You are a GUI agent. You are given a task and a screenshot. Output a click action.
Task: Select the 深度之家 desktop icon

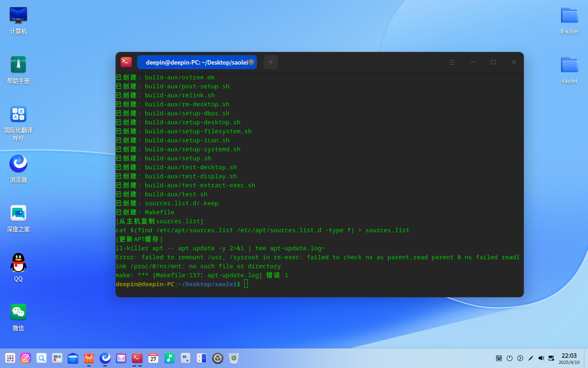pyautogui.click(x=18, y=219)
